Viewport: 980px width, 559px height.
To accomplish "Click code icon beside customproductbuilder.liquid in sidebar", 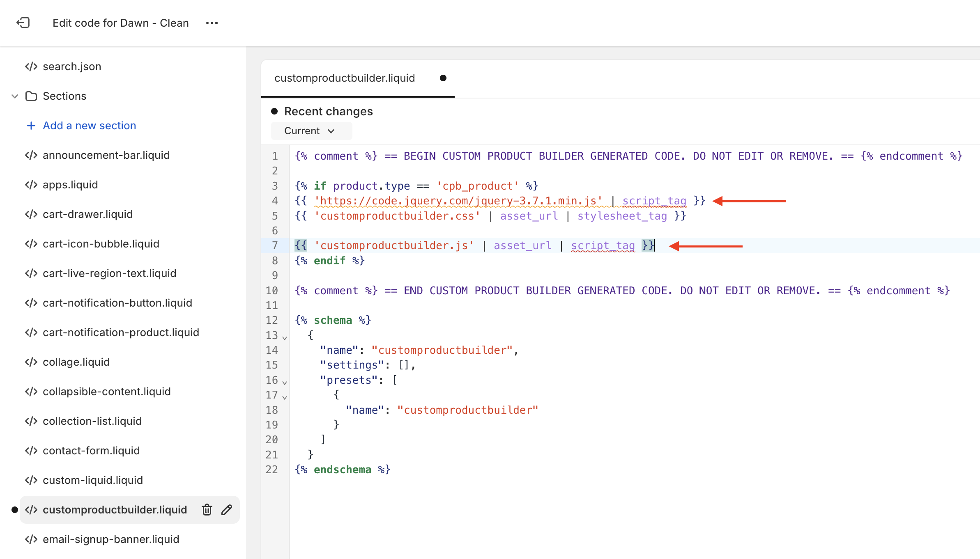I will [31, 510].
